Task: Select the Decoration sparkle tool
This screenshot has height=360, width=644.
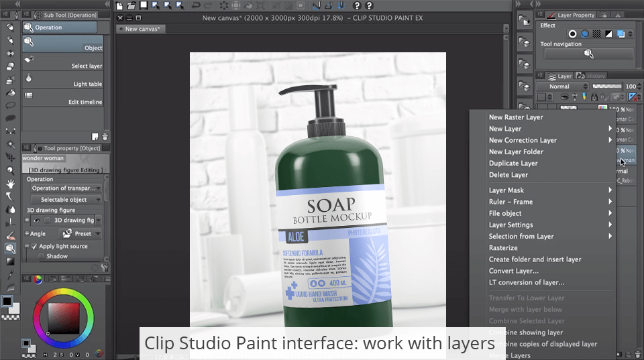Action: (x=10, y=53)
